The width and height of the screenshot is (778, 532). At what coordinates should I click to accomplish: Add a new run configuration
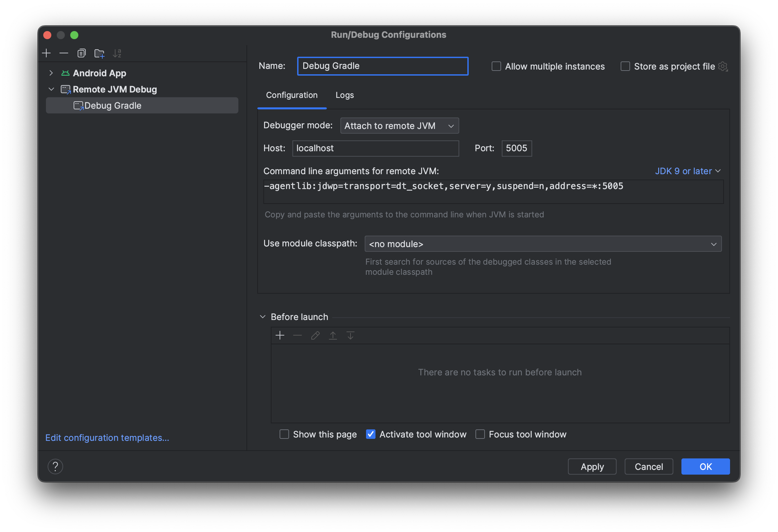click(46, 53)
